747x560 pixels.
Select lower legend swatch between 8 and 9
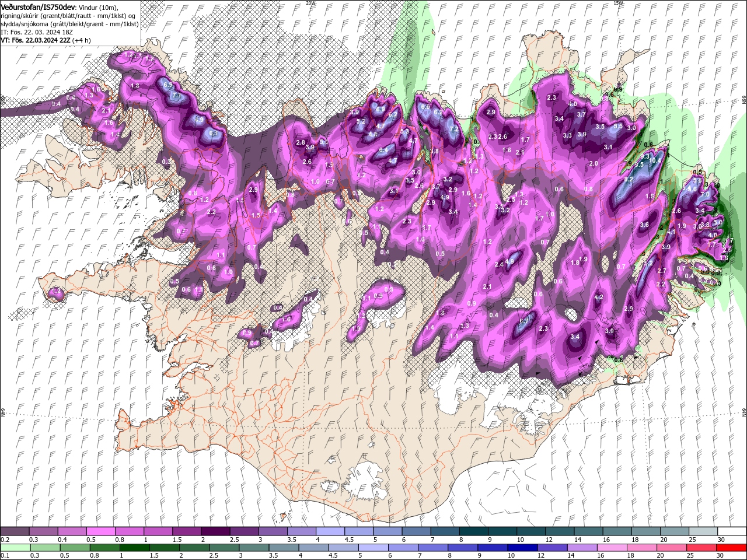[462, 548]
